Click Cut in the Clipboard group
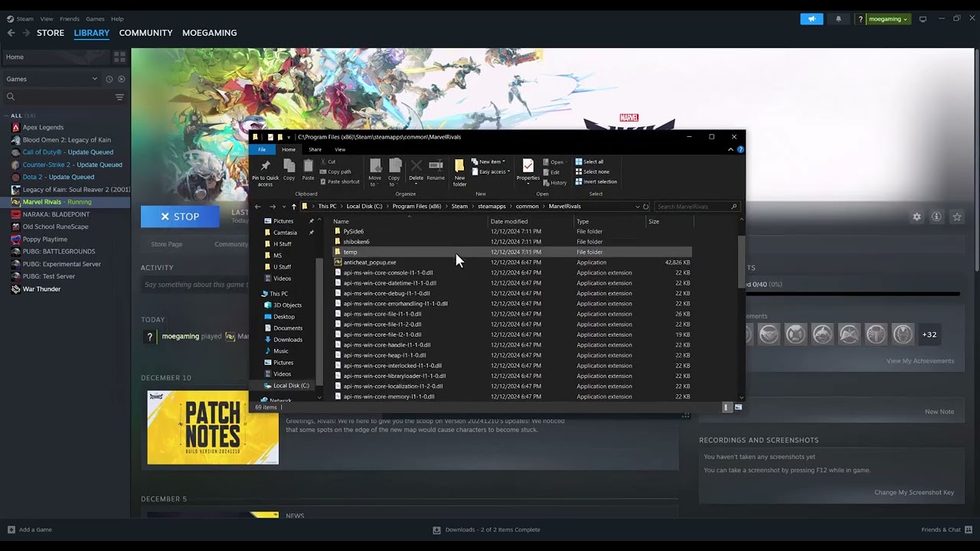The image size is (980, 551). point(328,161)
